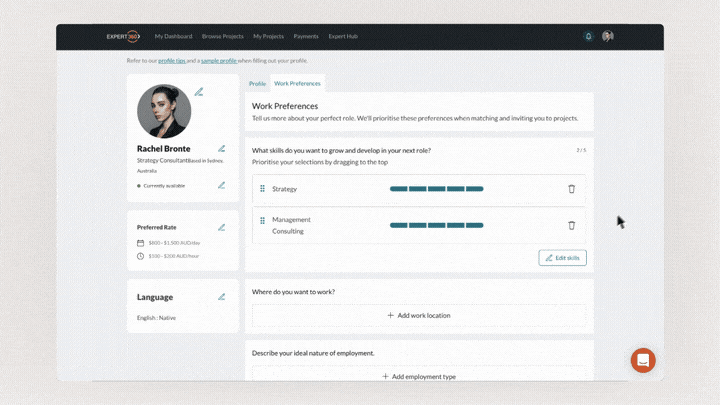Open the notifications bell

588,36
